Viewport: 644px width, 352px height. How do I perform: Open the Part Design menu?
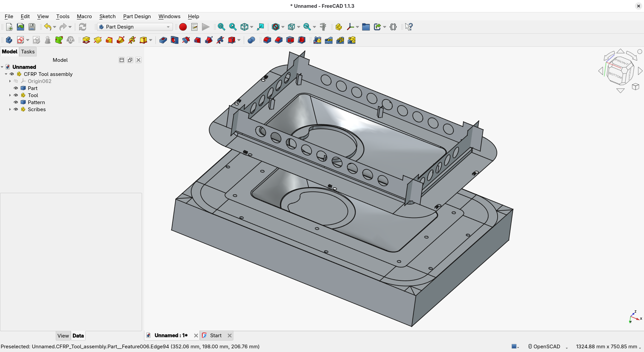(137, 16)
